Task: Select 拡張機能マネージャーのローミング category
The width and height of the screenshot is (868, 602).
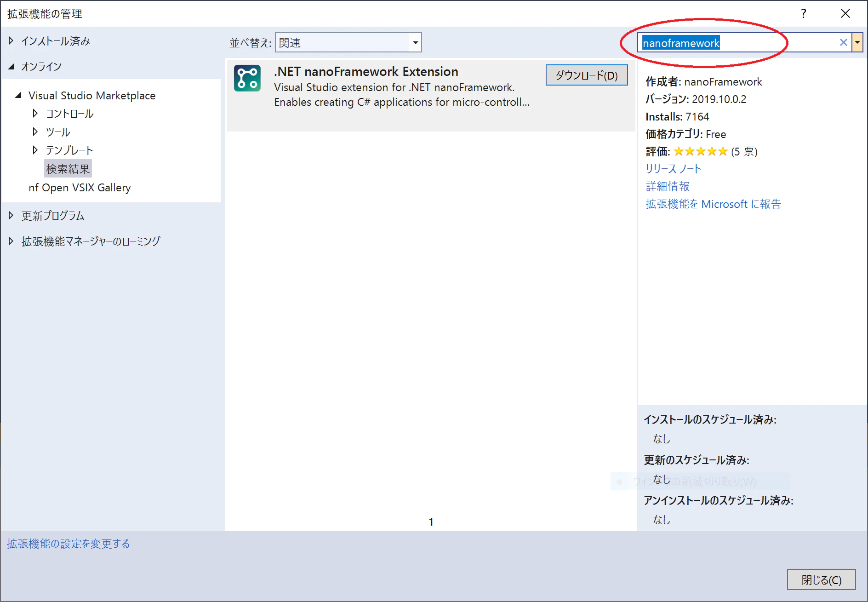Action: [x=91, y=241]
